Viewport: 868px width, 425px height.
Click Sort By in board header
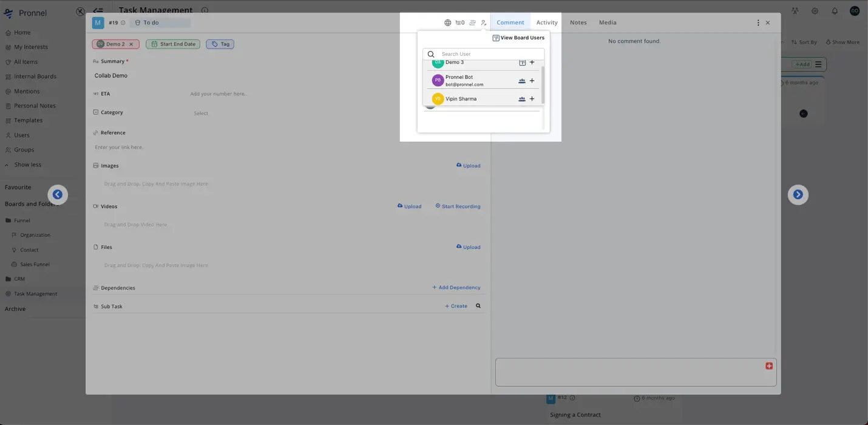[x=804, y=42]
